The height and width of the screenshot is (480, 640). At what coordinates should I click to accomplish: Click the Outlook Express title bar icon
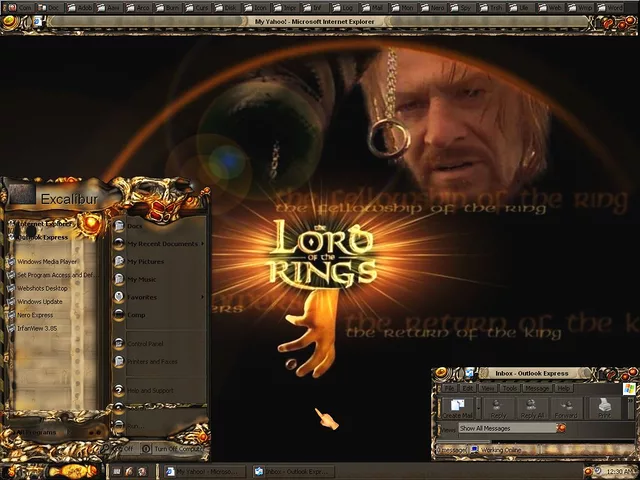(x=469, y=373)
